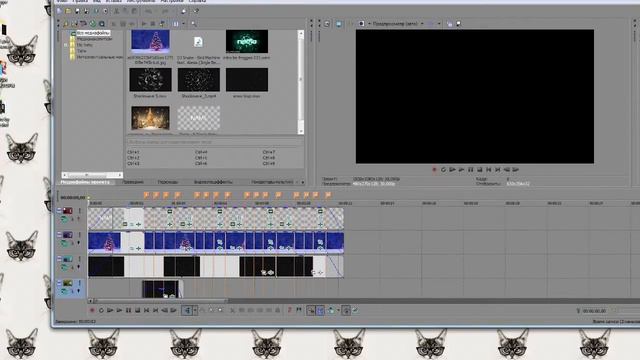The height and width of the screenshot is (360, 640).
Task: Select the 'Теги' folder in media tree
Action: pos(82,51)
